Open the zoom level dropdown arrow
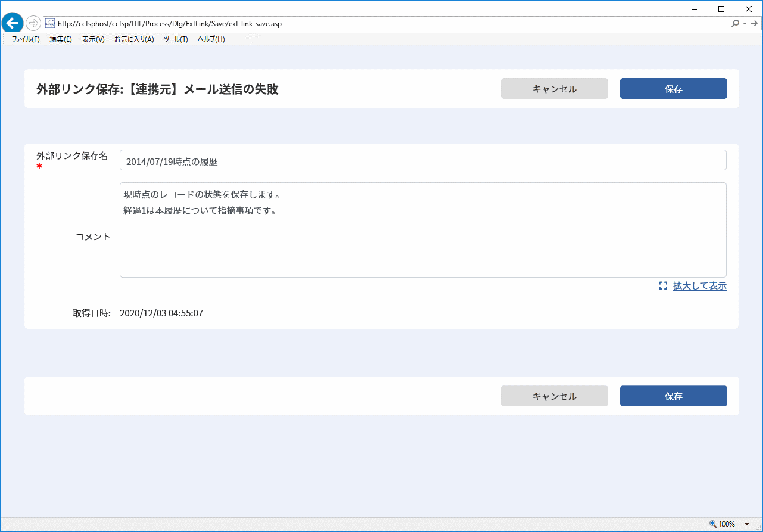 [746, 524]
